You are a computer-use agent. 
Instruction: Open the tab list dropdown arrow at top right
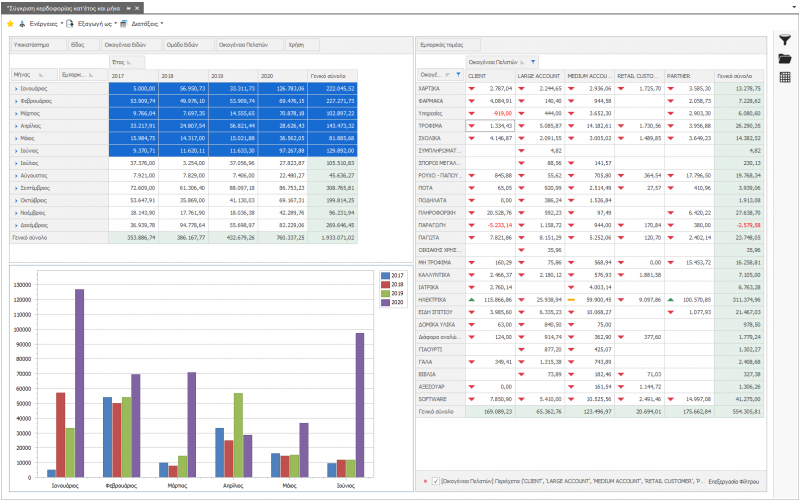pos(794,7)
